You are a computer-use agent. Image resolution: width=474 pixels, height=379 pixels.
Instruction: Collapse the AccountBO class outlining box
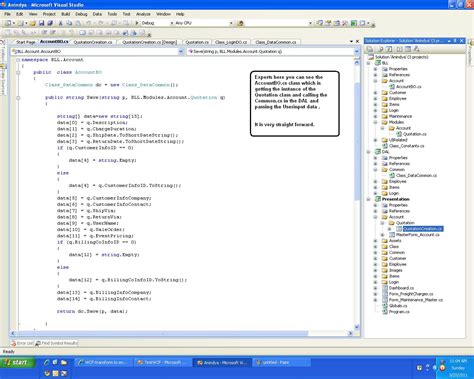pyautogui.click(x=18, y=72)
